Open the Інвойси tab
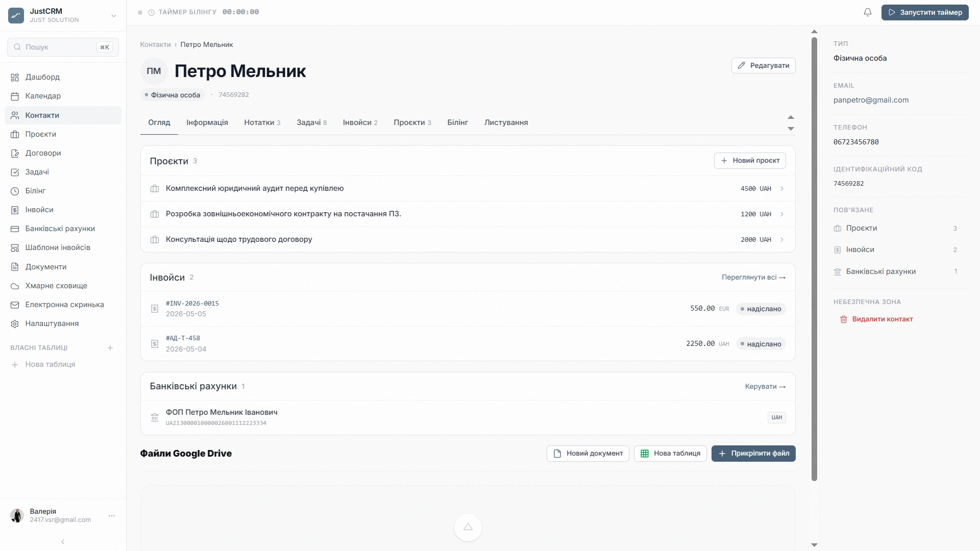 coord(360,123)
